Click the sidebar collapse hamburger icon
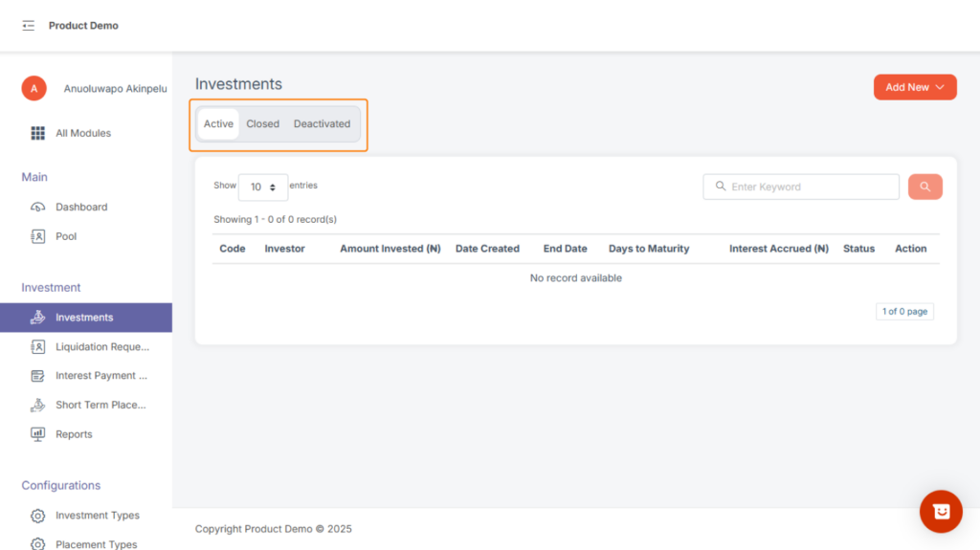The image size is (980, 550). tap(29, 26)
